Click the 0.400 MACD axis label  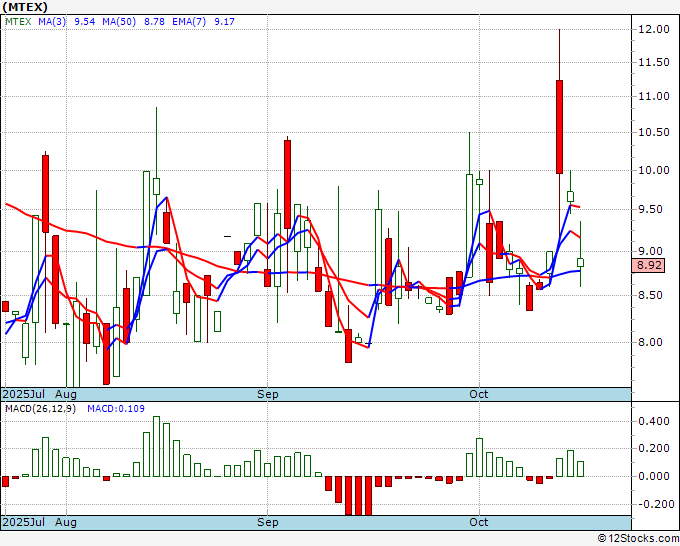click(654, 422)
